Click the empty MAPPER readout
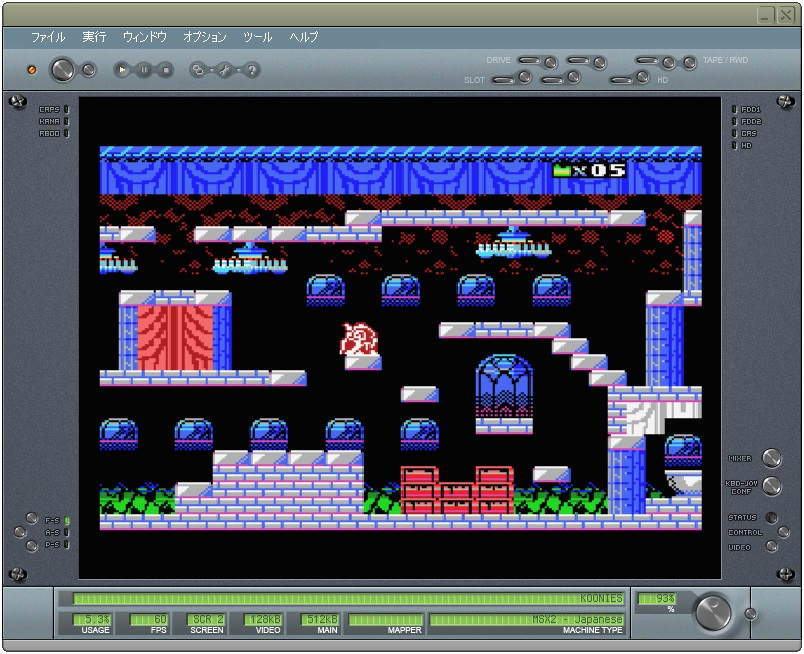Screen dimensions: 804x654 coord(386,620)
